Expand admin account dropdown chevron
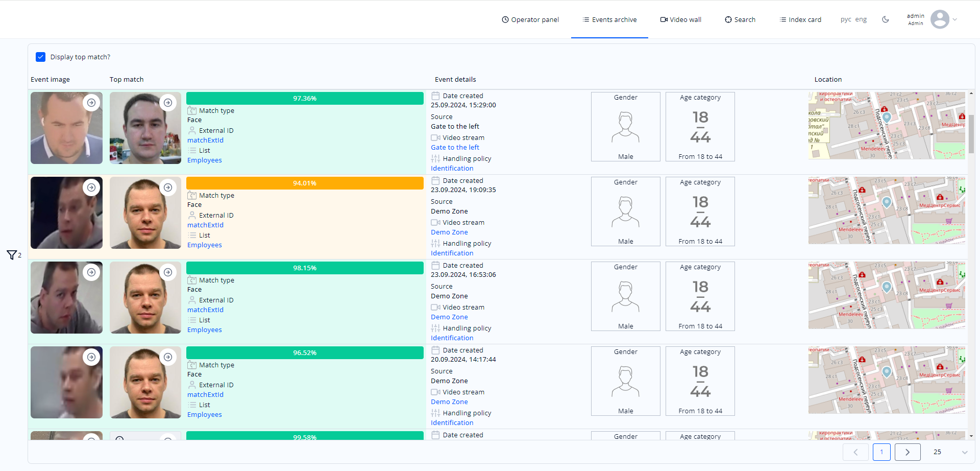Viewport: 980px width, 471px height. click(x=955, y=19)
